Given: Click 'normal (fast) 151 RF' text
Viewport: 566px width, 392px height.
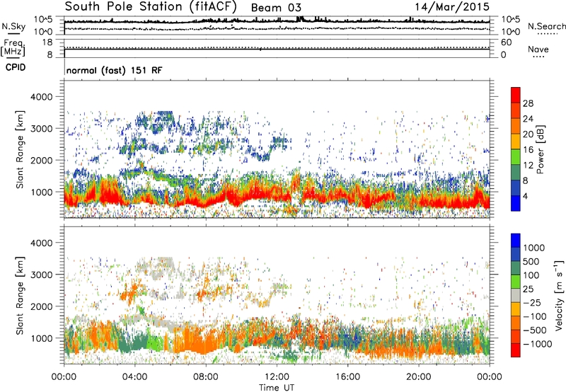Looking at the screenshot, I should 114,70.
